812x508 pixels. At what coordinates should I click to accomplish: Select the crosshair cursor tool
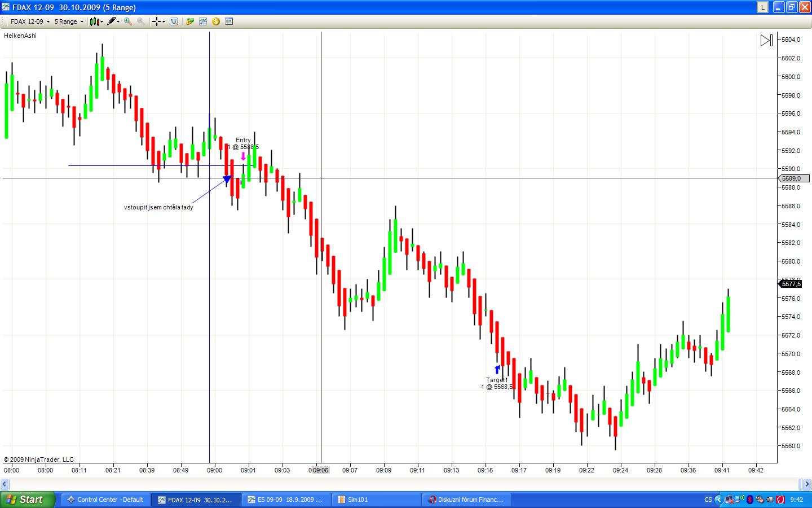pos(156,21)
